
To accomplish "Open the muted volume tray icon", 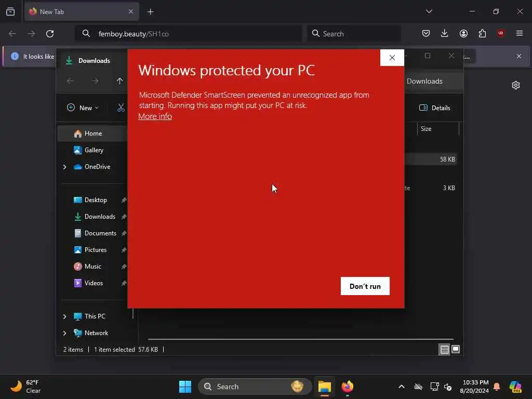I will tap(448, 387).
